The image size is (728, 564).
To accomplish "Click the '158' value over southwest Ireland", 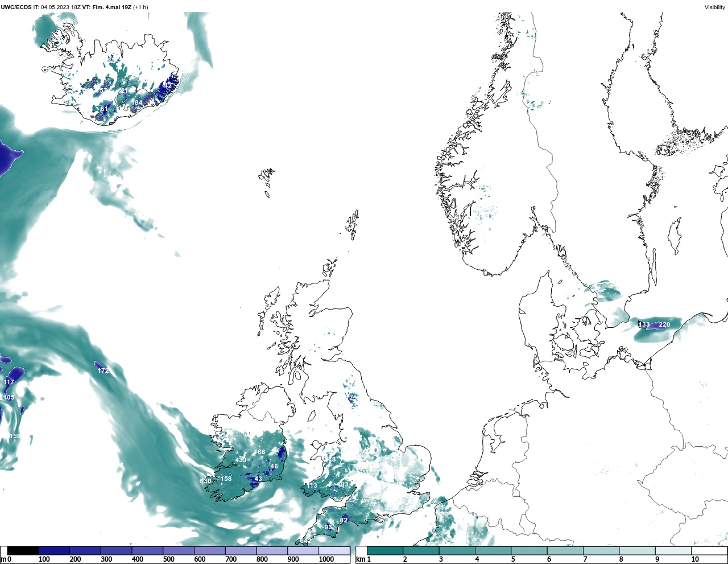I will [226, 479].
